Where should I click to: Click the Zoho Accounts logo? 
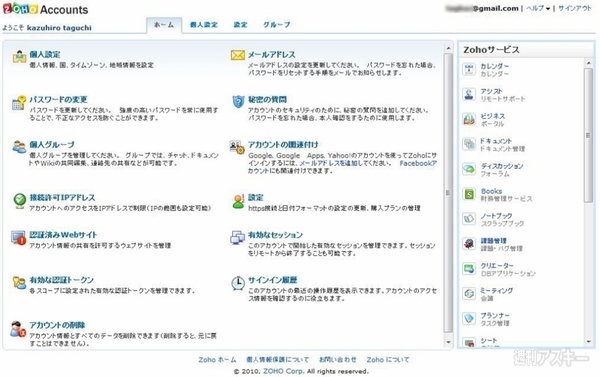tap(45, 9)
